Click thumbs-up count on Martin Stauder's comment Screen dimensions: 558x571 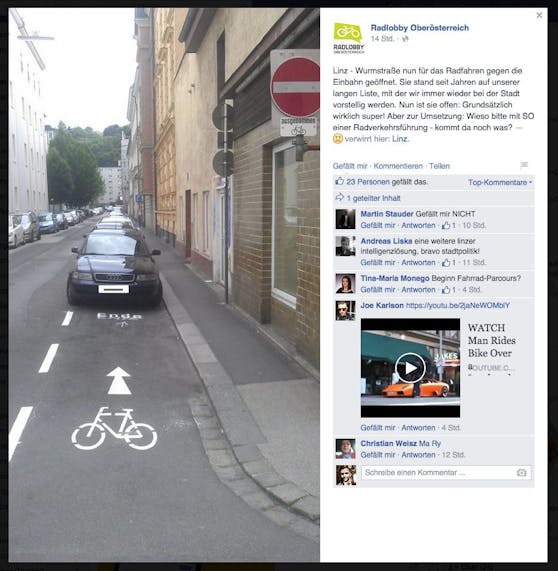[x=449, y=225]
